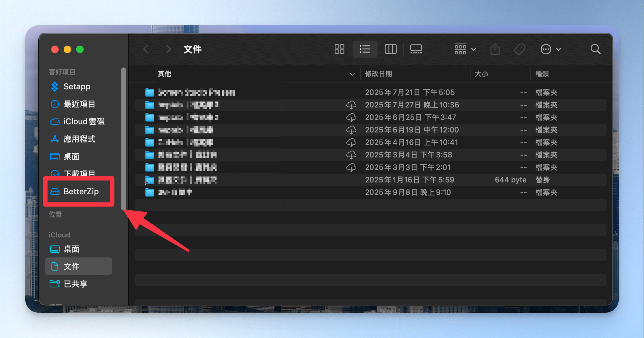Switch to icon grid view
Screen dimensions: 644x338
[339, 49]
